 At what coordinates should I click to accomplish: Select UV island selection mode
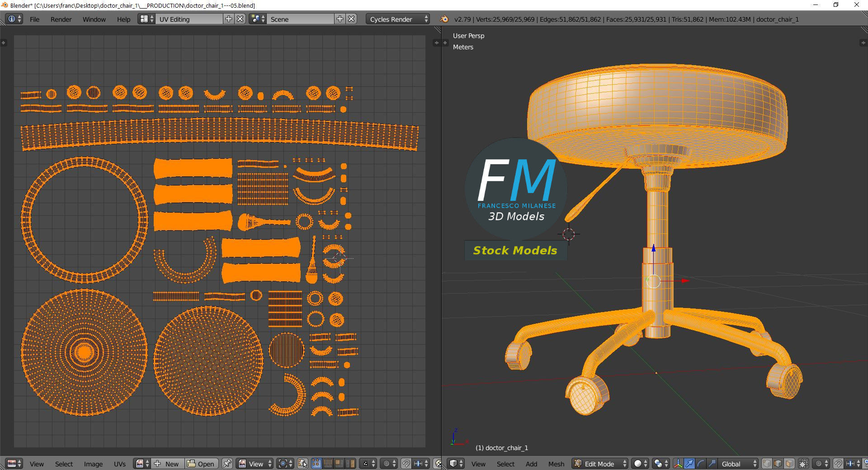pos(350,464)
